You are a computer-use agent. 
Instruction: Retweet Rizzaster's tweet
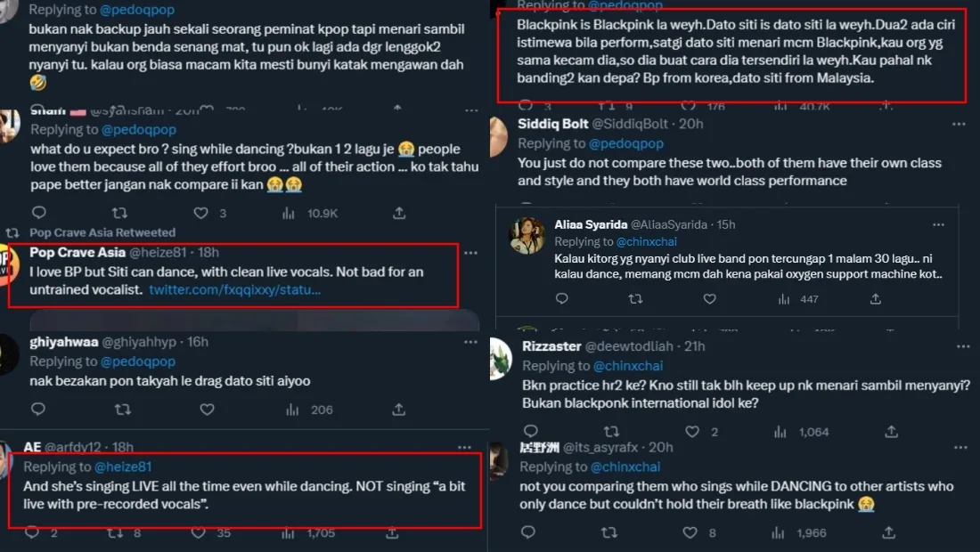coord(609,432)
